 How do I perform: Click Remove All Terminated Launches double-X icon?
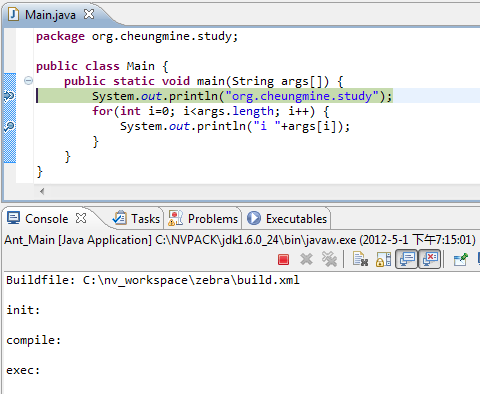coord(329,259)
